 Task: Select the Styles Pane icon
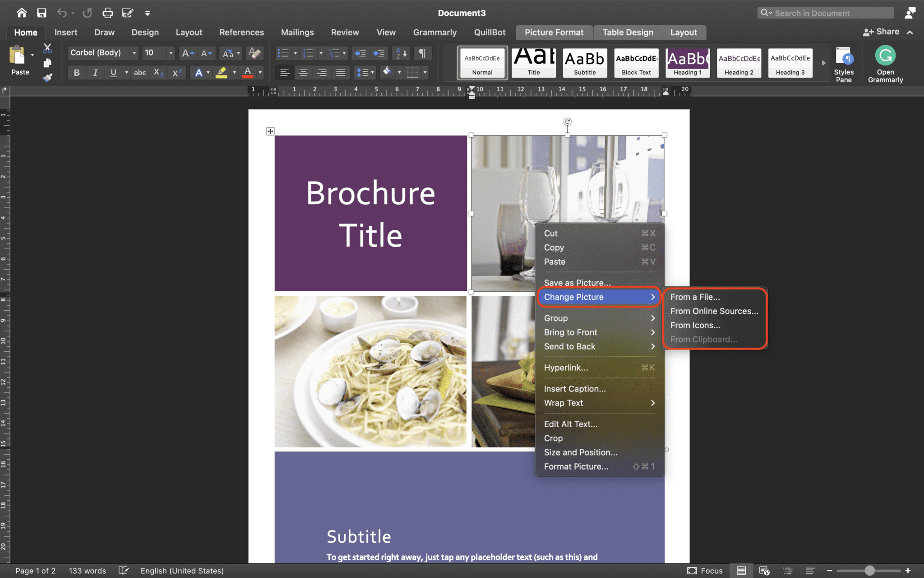coord(845,62)
